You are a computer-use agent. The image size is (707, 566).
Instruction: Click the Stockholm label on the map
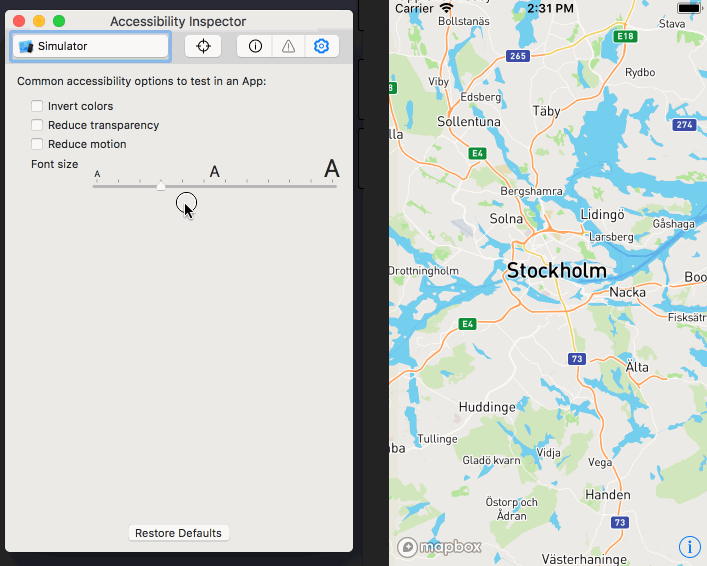click(557, 271)
